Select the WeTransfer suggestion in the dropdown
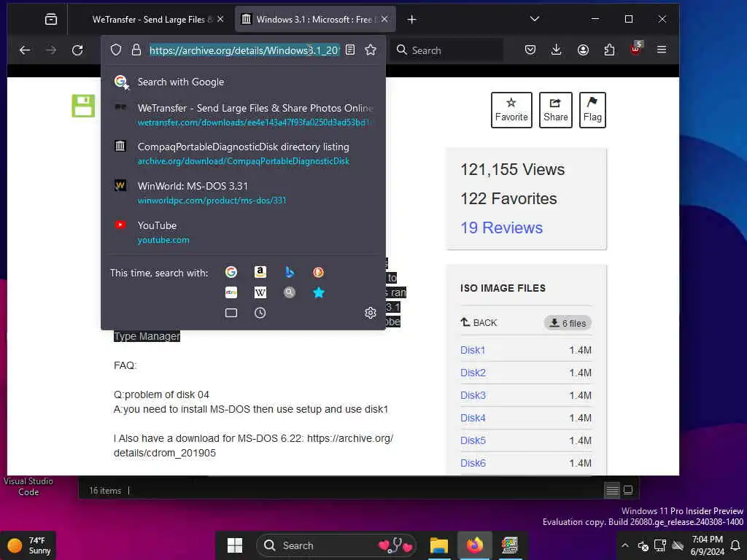The image size is (747, 560). pyautogui.click(x=243, y=114)
